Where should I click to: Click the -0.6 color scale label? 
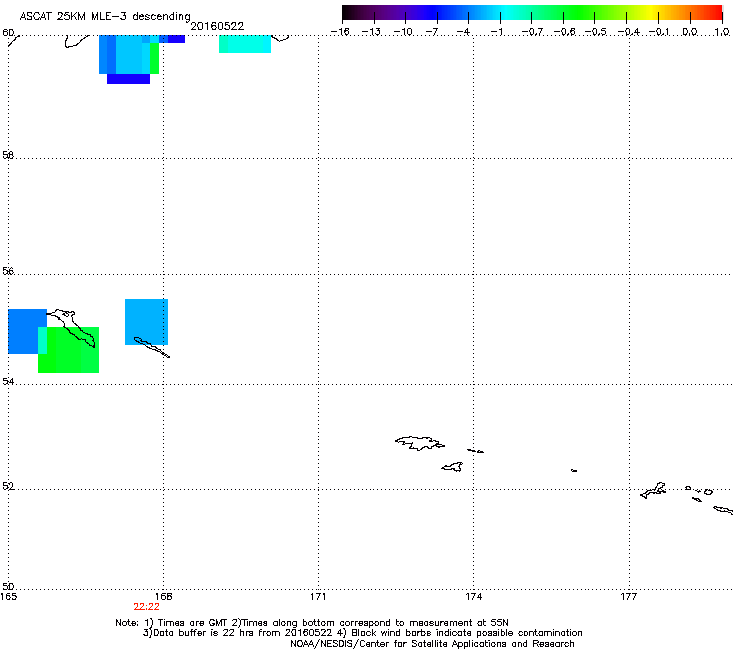pos(564,32)
